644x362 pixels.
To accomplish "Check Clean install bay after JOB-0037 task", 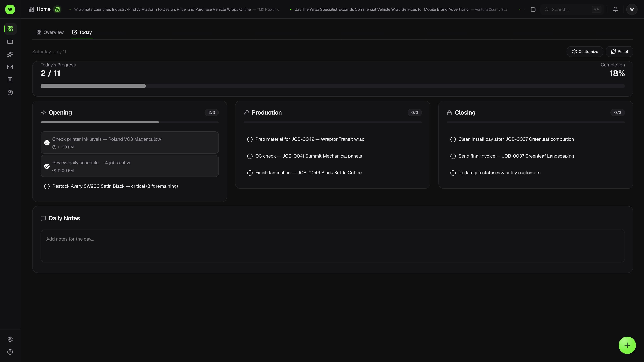I will click(x=453, y=139).
